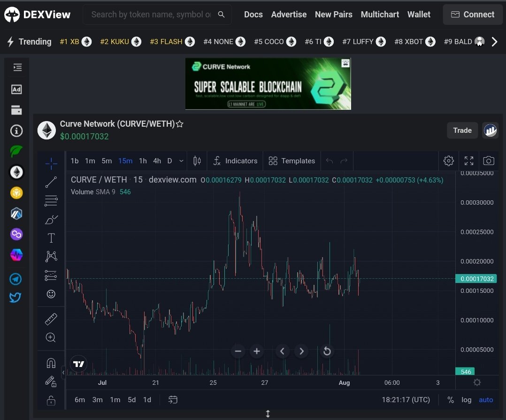This screenshot has width=506, height=420.
Task: Expand more time intervals dropdown
Action: [181, 160]
